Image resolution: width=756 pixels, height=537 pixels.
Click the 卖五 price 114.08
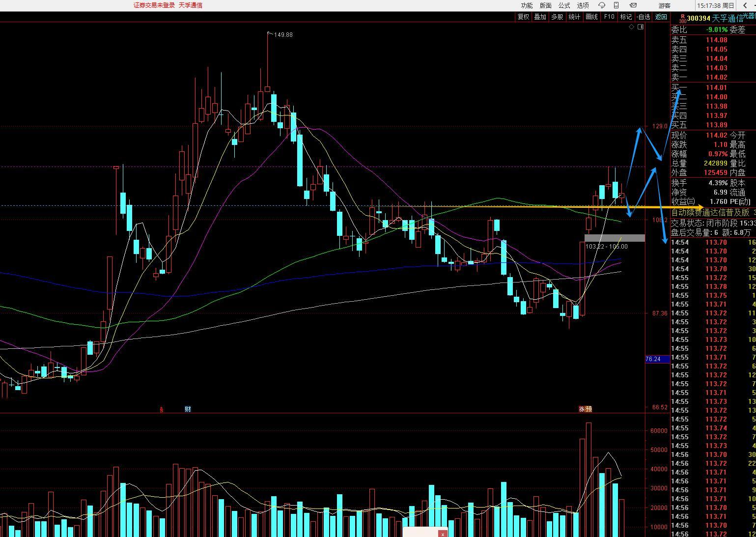716,40
